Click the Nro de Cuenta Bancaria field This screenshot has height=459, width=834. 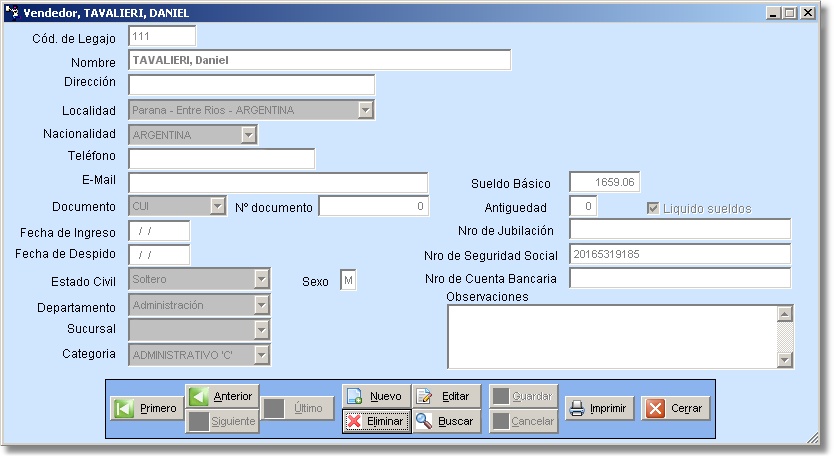(679, 278)
